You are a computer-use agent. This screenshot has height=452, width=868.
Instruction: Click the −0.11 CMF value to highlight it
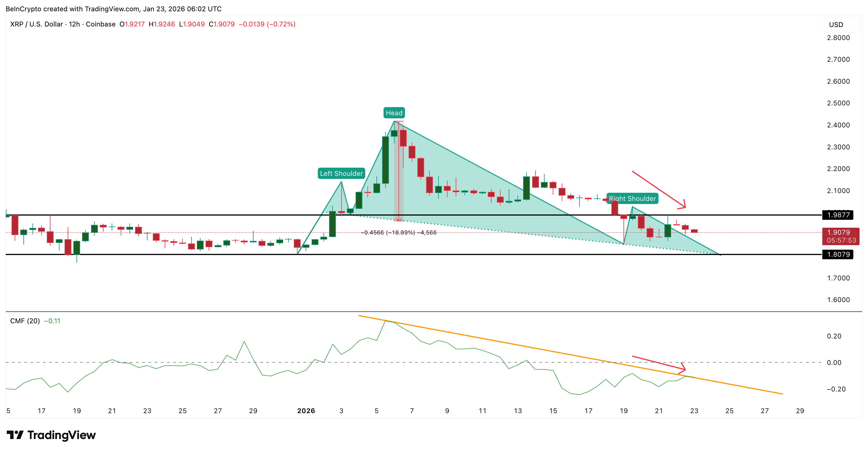52,321
